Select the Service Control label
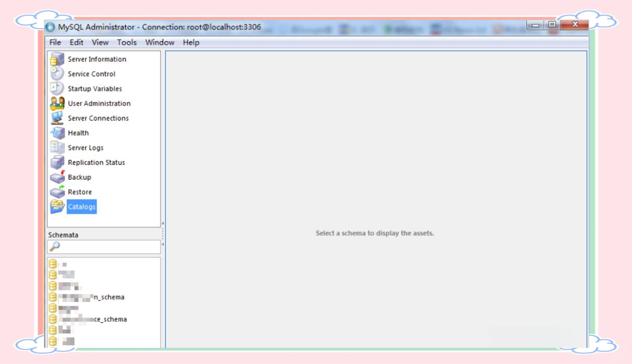This screenshot has width=632, height=364. [91, 74]
